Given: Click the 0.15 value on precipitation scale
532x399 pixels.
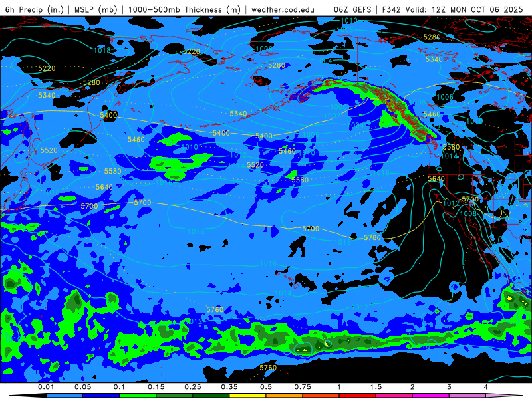Looking at the screenshot, I should coord(156,387).
